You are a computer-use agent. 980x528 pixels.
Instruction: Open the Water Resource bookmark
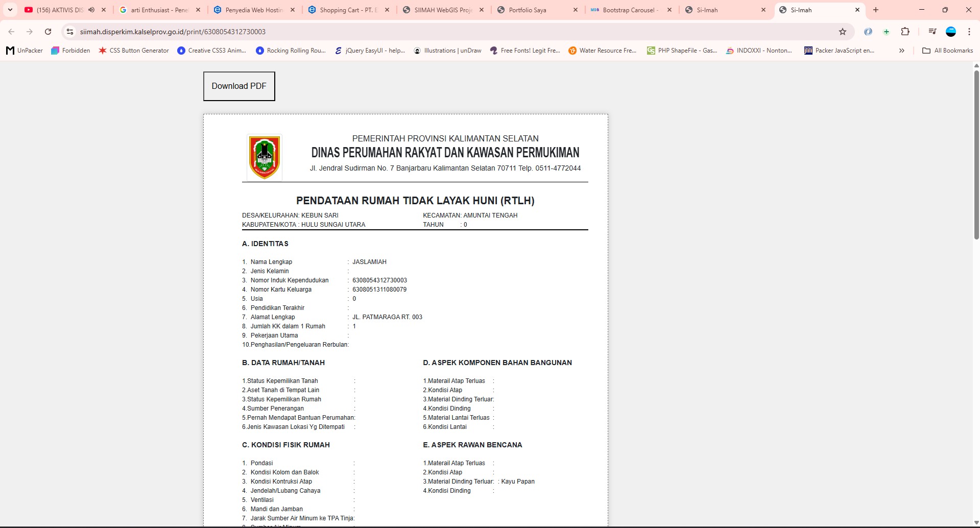pos(602,51)
